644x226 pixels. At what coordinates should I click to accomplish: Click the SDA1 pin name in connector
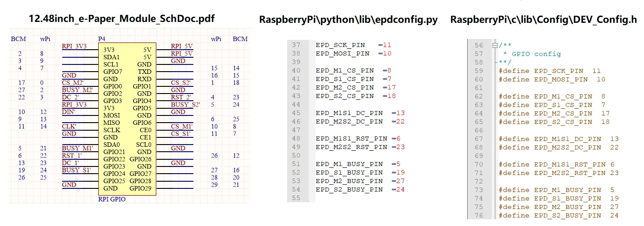click(x=111, y=57)
